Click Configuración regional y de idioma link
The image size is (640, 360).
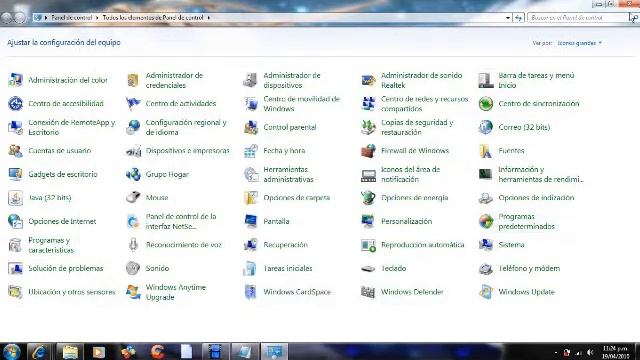pyautogui.click(x=186, y=127)
